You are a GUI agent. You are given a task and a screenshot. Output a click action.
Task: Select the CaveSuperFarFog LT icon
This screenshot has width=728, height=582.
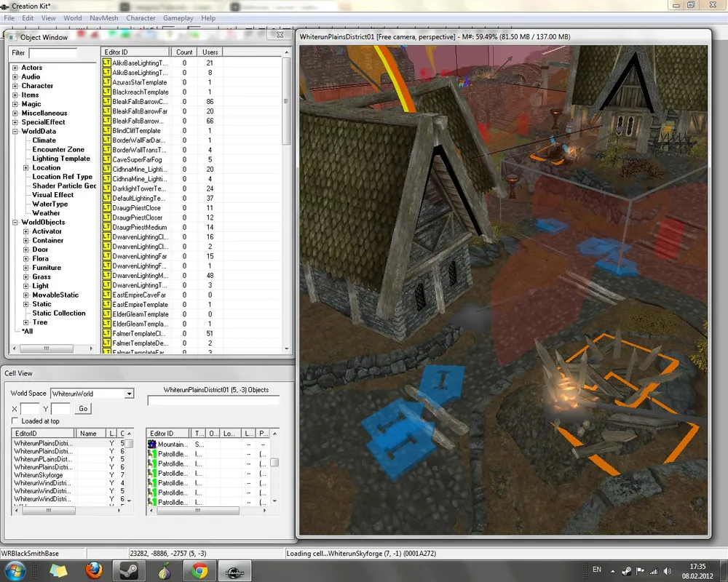tap(106, 159)
